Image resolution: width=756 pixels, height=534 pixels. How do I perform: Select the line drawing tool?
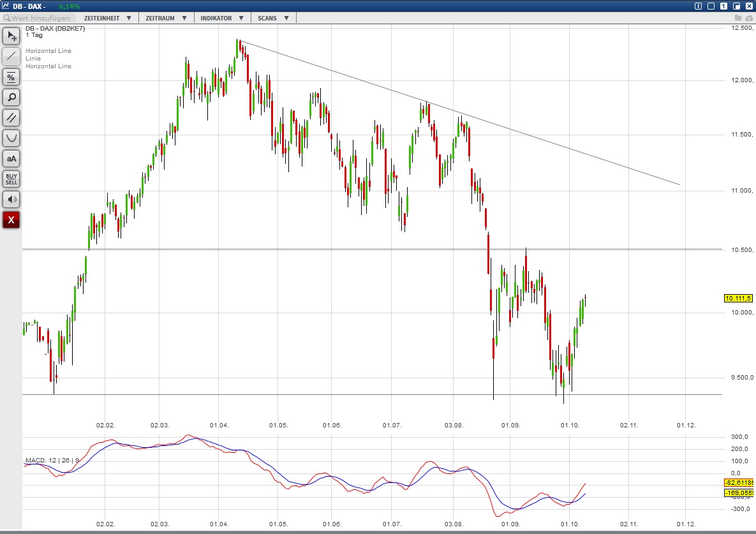point(10,56)
